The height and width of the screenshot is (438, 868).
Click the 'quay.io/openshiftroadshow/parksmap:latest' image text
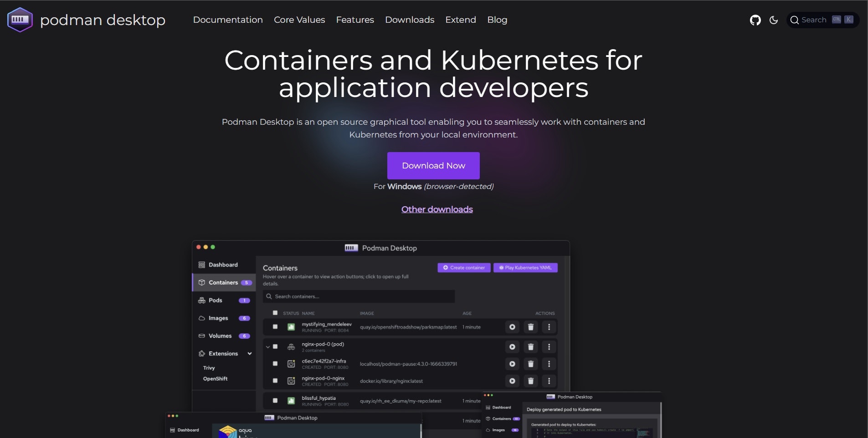(x=408, y=327)
